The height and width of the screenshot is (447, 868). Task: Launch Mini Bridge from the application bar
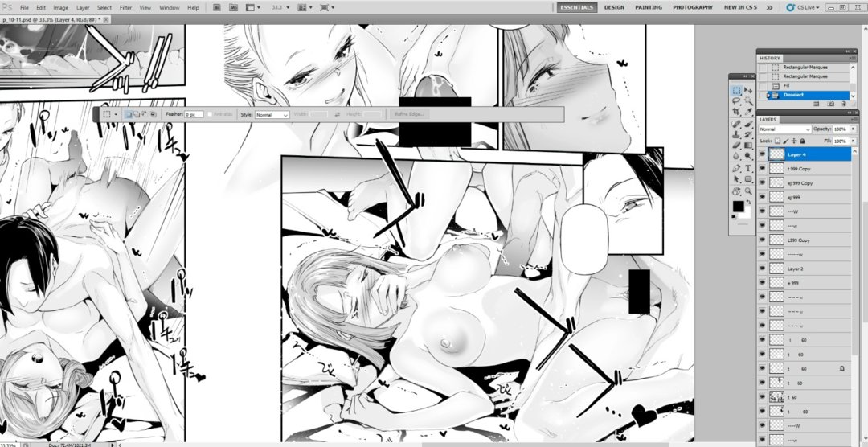point(234,8)
